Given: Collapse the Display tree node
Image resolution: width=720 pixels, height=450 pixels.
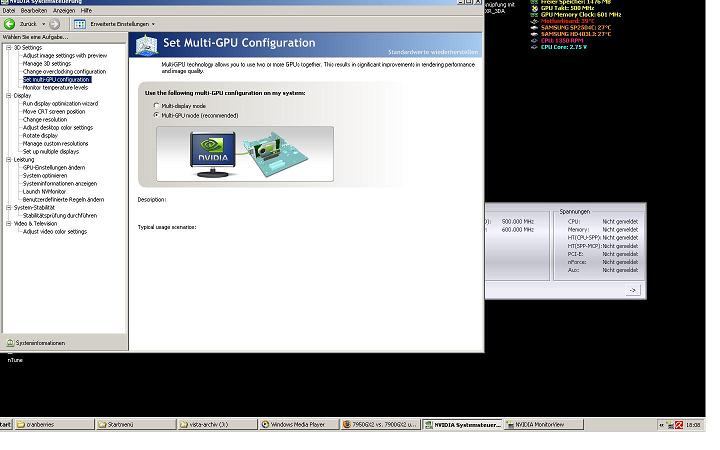Looking at the screenshot, I should (9, 96).
